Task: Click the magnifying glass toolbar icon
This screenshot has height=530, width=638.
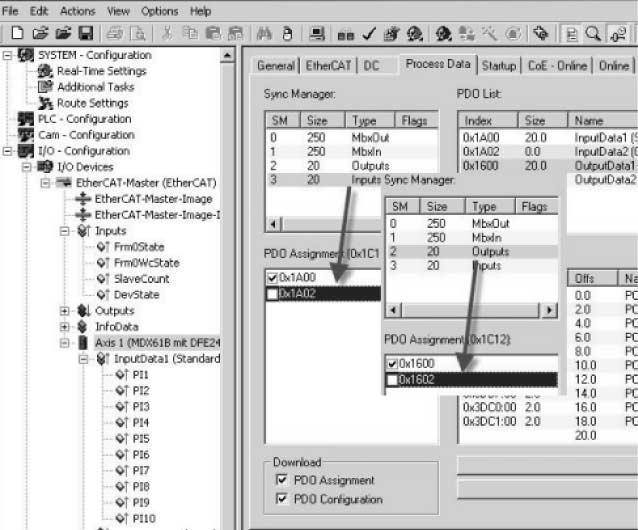Action: point(593,34)
